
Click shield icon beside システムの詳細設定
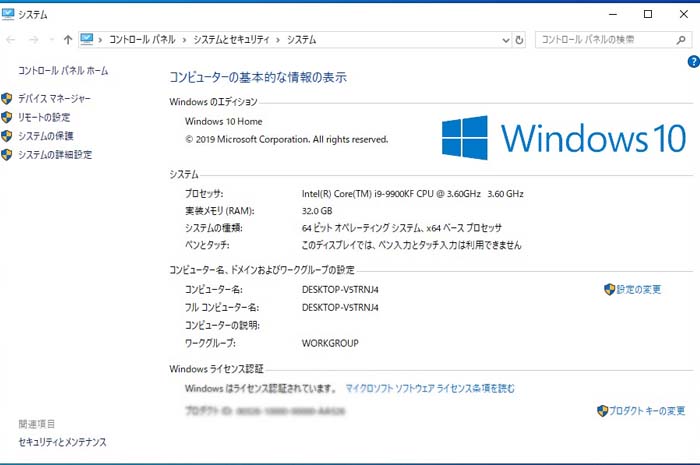(7, 155)
